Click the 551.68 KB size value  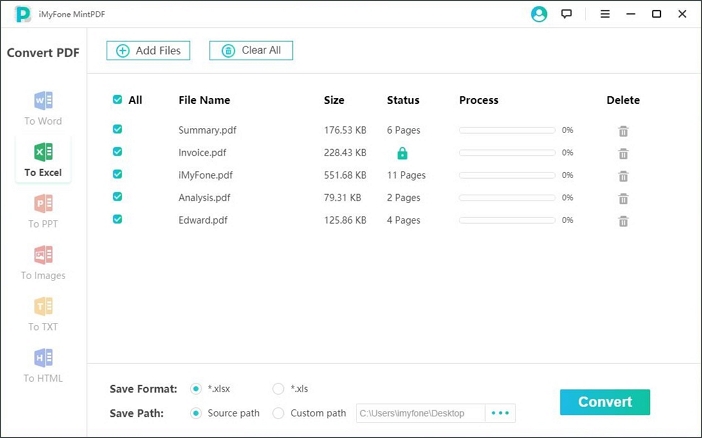coord(345,175)
